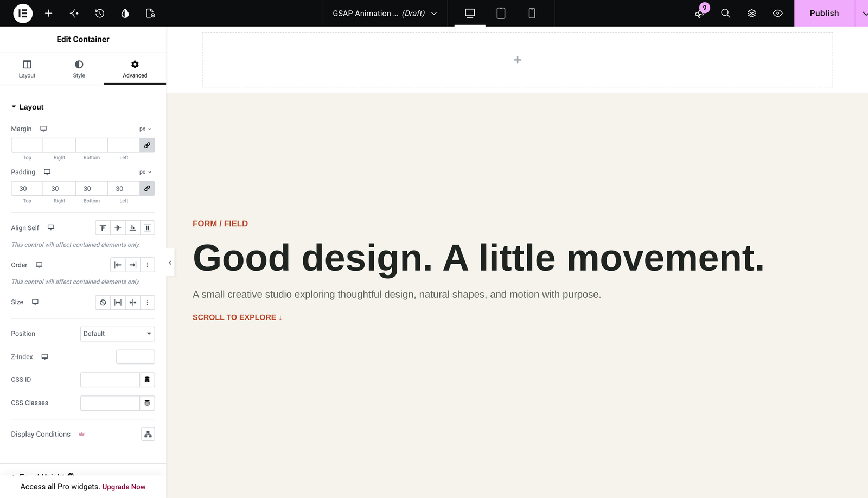The image size is (868, 498).
Task: Switch to desktop preview mode
Action: [x=470, y=13]
